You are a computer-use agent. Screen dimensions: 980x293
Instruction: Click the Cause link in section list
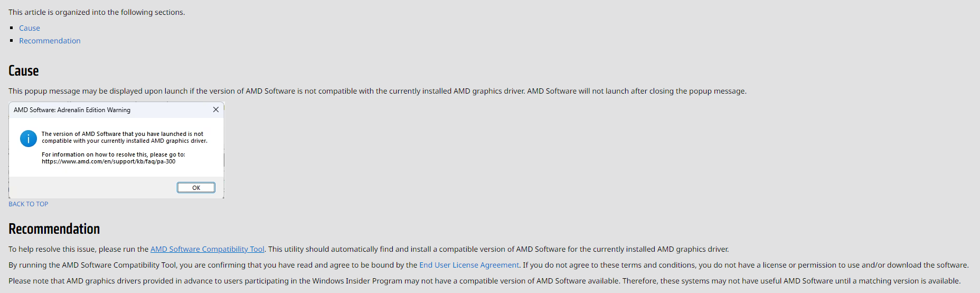(30, 28)
